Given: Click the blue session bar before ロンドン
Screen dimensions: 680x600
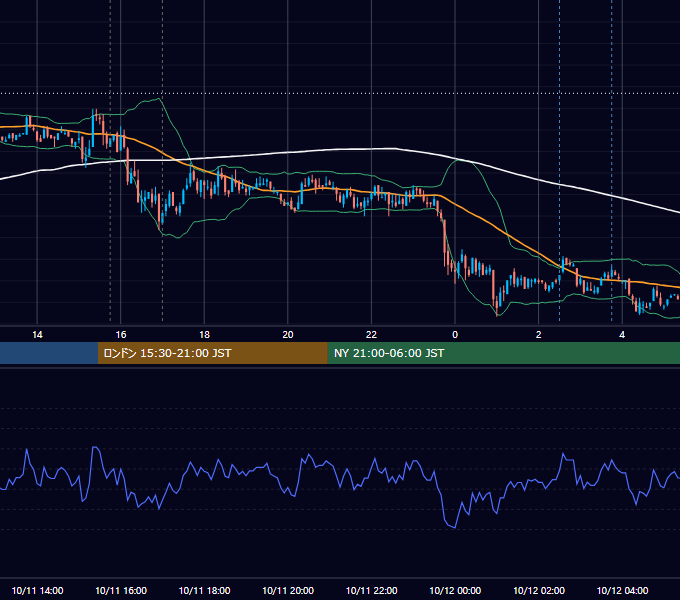Looking at the screenshot, I should 49,353.
